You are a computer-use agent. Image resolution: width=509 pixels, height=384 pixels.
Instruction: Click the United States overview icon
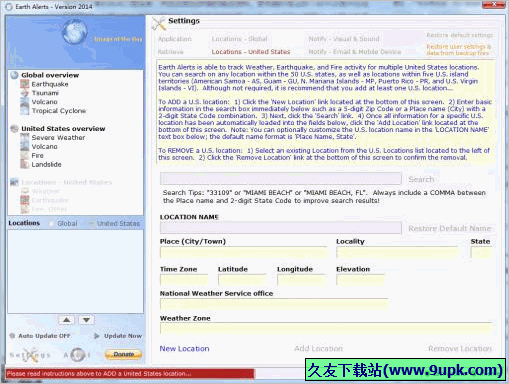pos(14,128)
